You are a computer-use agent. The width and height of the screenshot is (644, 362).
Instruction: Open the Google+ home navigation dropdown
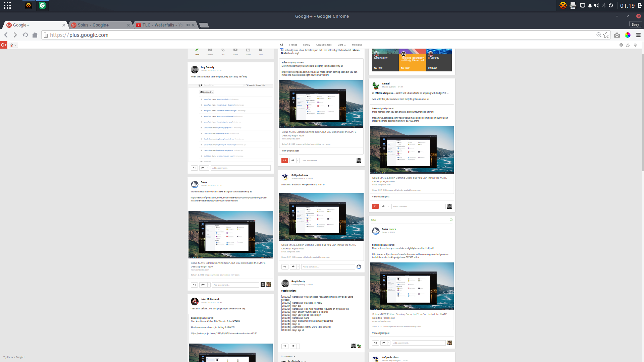(x=13, y=45)
